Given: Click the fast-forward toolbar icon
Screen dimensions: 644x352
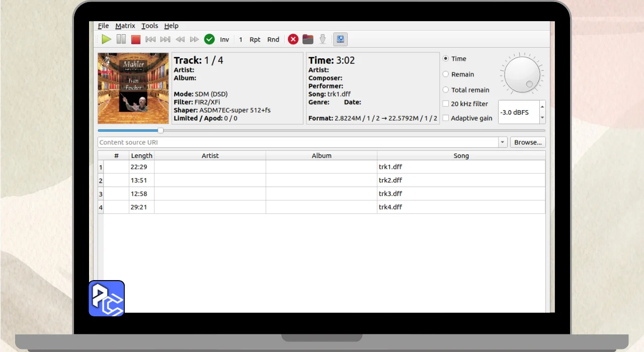Looking at the screenshot, I should click(x=194, y=39).
